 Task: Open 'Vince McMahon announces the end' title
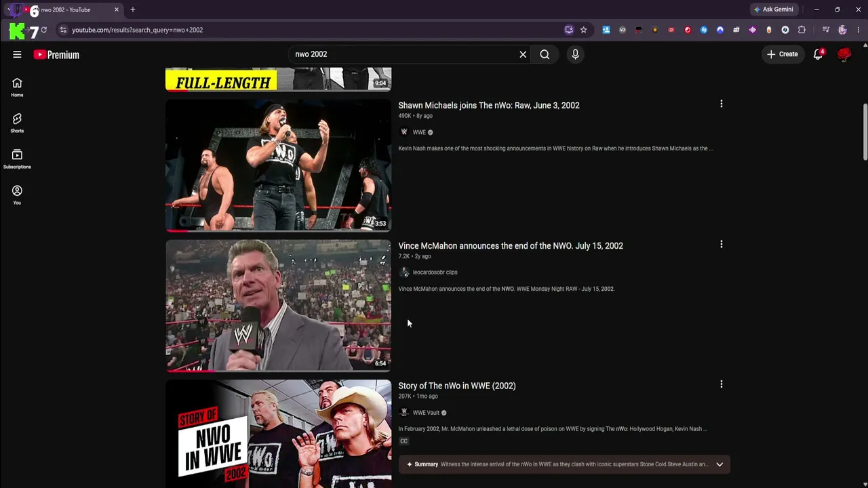(511, 245)
